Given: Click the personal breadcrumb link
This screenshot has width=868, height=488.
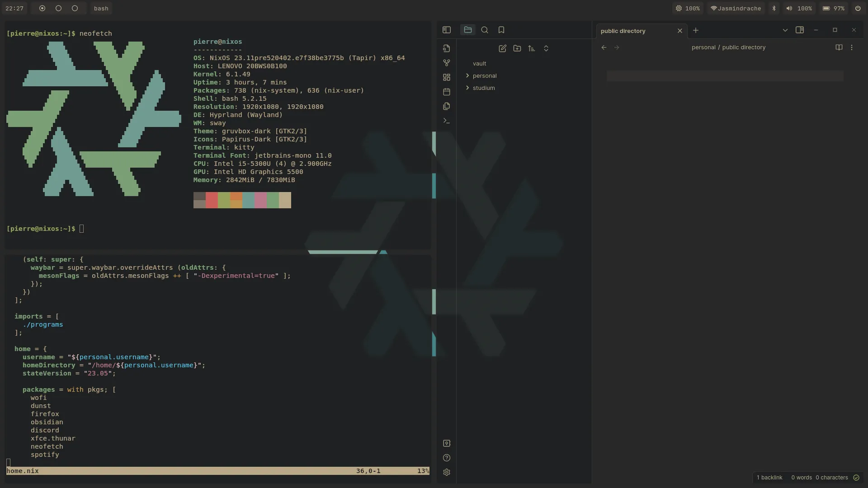Looking at the screenshot, I should click(704, 47).
